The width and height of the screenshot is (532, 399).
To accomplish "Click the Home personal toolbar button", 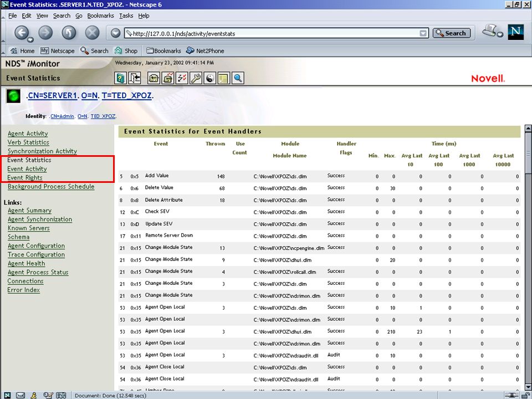I will click(22, 51).
